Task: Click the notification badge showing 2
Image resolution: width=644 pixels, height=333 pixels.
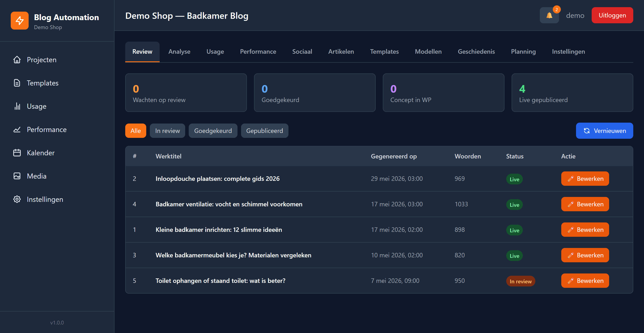Action: (x=557, y=9)
